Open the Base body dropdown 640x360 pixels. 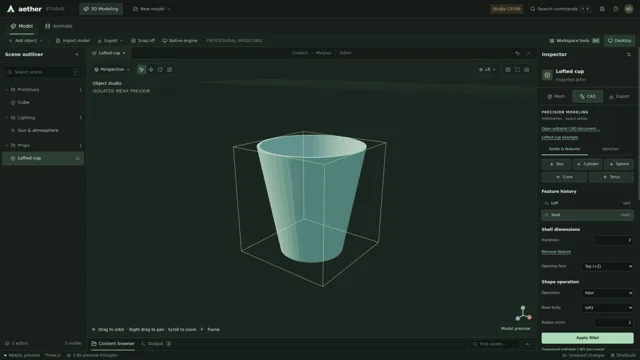[607, 308]
